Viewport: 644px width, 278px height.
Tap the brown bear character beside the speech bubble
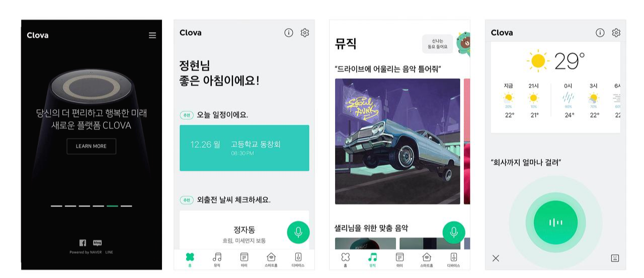(x=463, y=44)
